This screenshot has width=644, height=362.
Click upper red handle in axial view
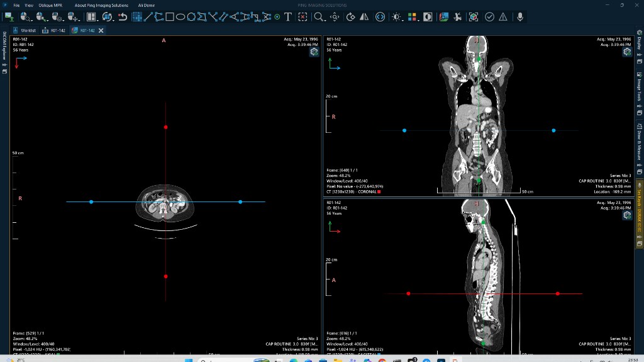[165, 127]
